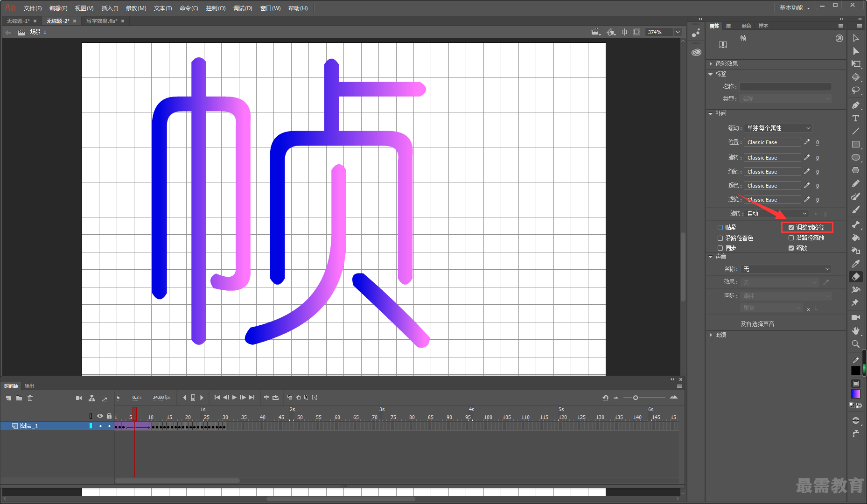Select the PolyStar hexagon tool
867x504 pixels.
tap(856, 170)
